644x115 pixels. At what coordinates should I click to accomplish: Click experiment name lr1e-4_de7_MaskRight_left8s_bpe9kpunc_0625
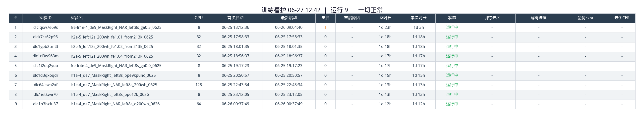(x=113, y=75)
